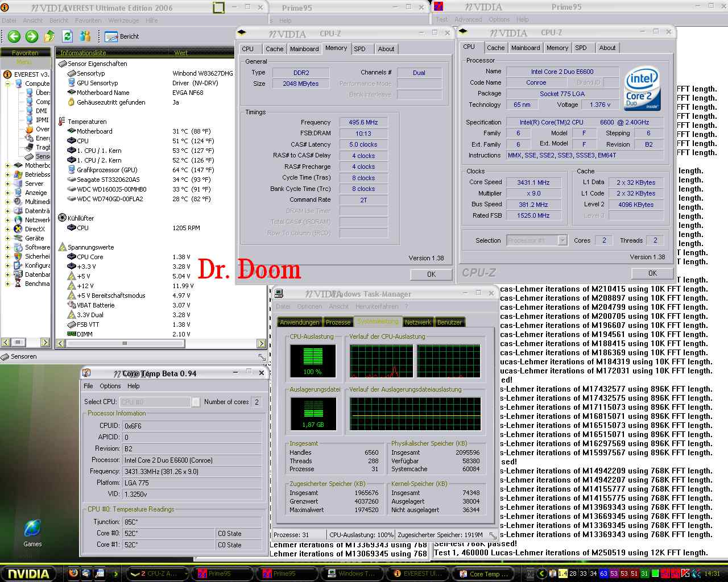Click the people icon in EVEREST toolbar
Screen dimensions: 728x582
point(85,36)
